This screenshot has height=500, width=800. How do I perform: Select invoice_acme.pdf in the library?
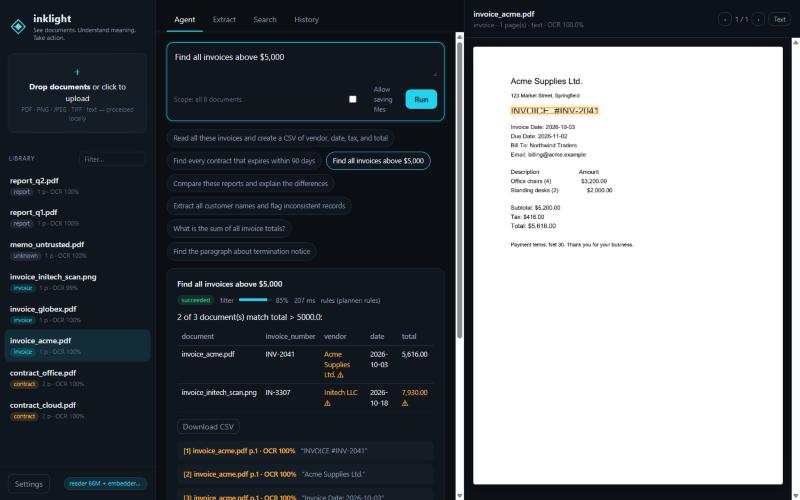(x=78, y=346)
